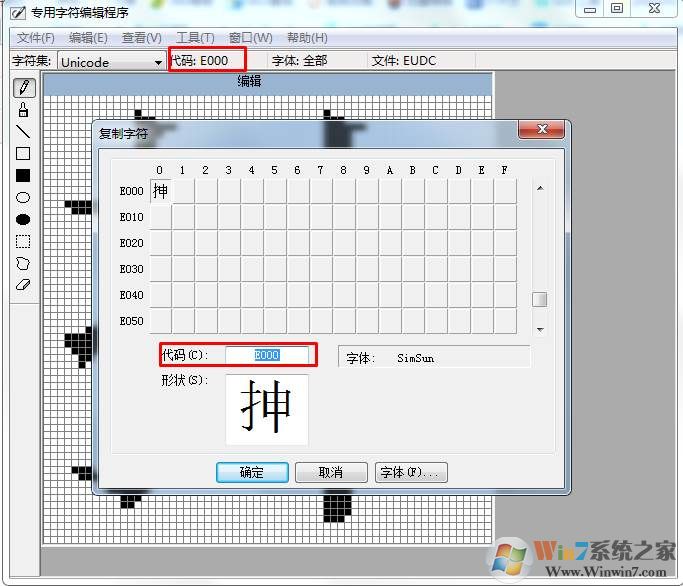This screenshot has height=586, width=683.
Task: Click the character grid scroll-up arrow
Action: (x=540, y=188)
